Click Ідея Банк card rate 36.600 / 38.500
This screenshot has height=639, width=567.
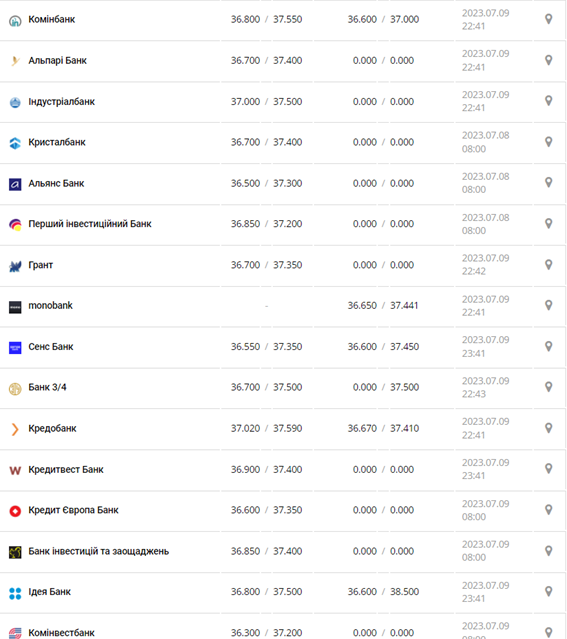383,591
